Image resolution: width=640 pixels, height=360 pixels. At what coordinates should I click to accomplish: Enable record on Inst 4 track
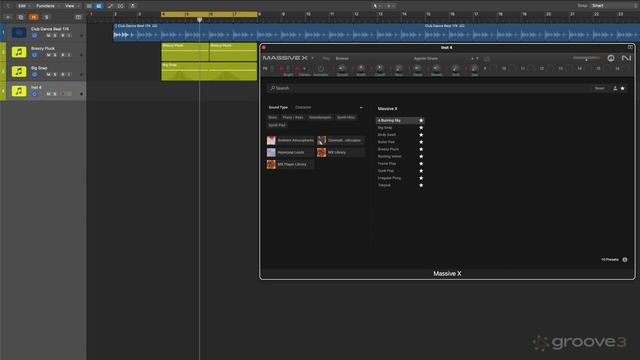62,94
